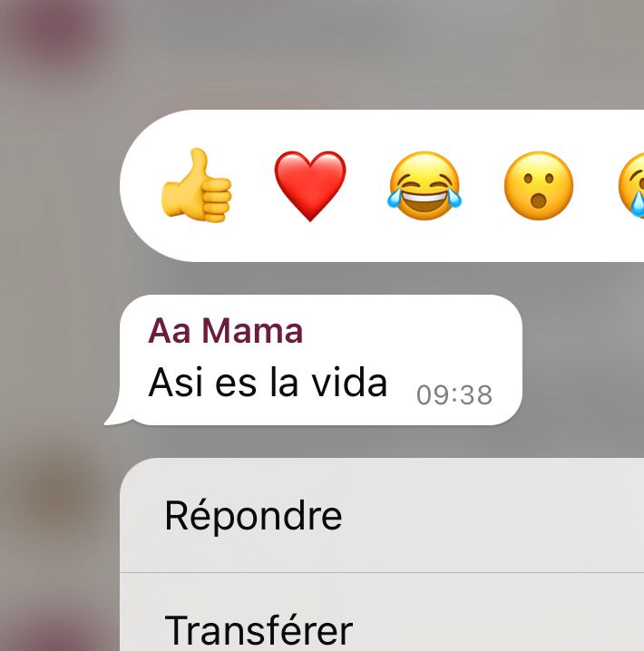644x651 pixels.
Task: Select Transférer in the context menu
Action: [382, 612]
